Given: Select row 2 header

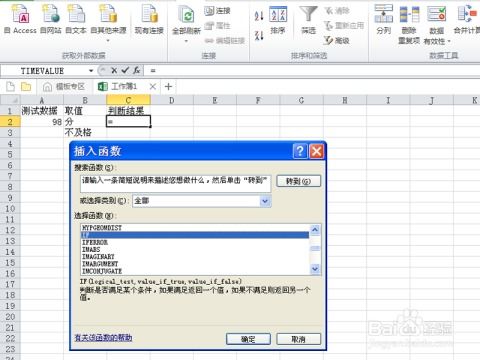Looking at the screenshot, I should (x=10, y=122).
